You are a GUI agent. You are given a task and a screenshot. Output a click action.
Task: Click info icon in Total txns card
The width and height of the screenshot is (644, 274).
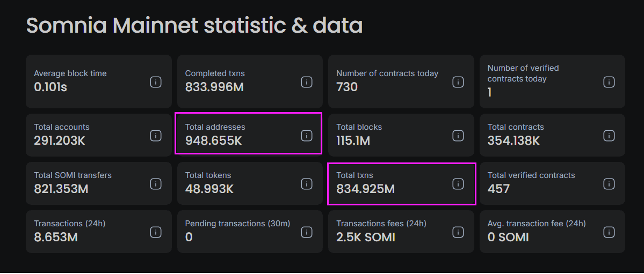point(458,184)
